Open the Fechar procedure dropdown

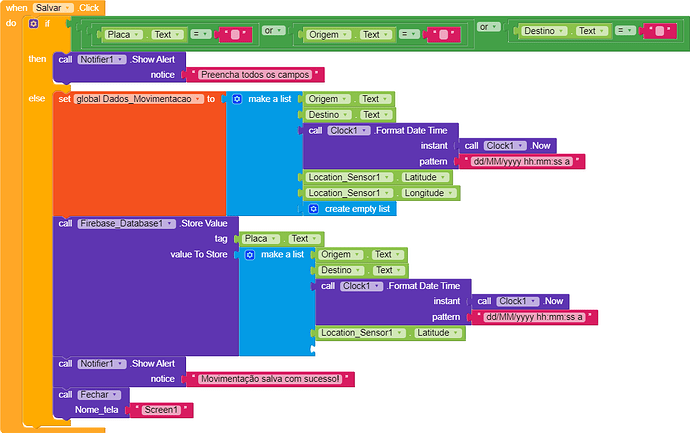(99, 395)
